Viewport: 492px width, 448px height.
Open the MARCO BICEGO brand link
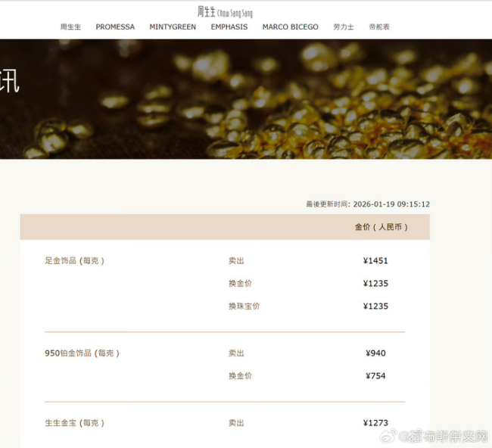(290, 27)
